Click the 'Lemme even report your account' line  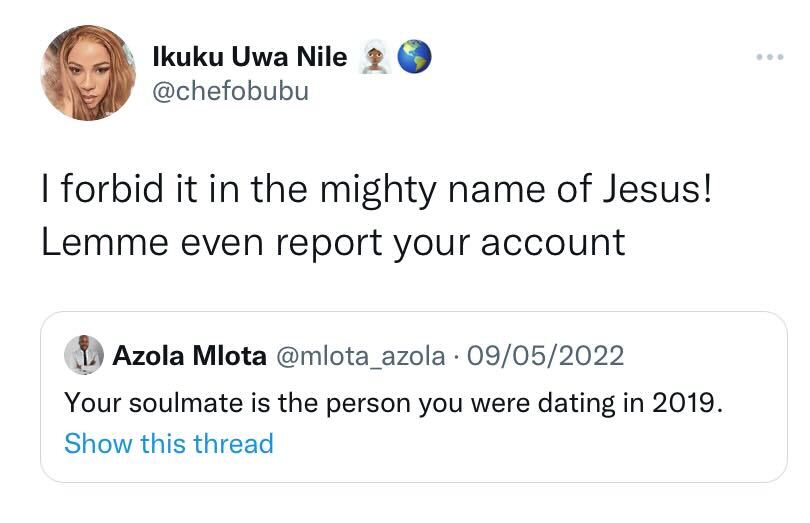click(x=333, y=241)
